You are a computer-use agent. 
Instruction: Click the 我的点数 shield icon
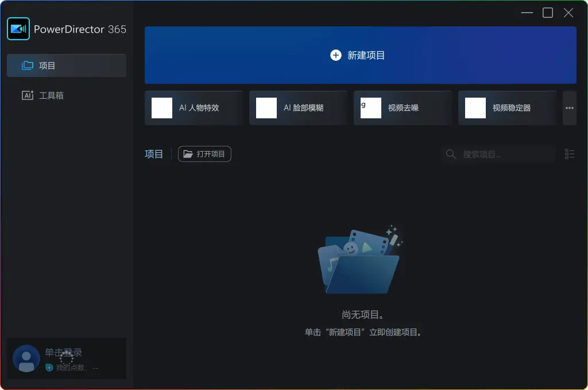pyautogui.click(x=49, y=368)
